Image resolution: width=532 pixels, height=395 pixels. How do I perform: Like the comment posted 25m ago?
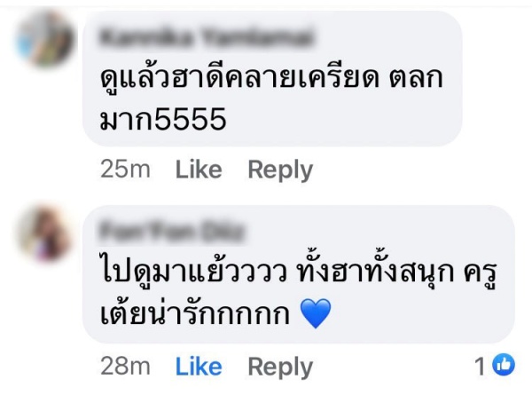(x=199, y=170)
